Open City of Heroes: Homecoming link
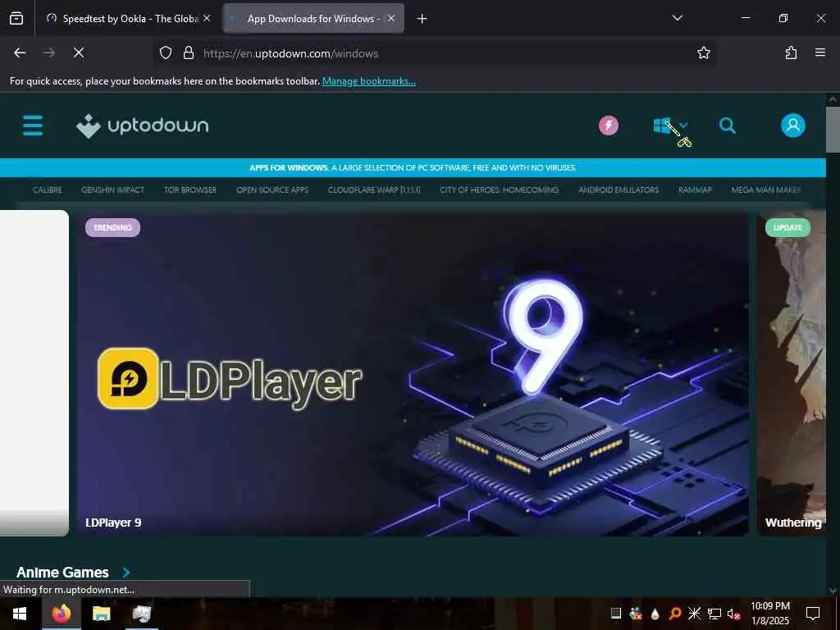 point(500,189)
